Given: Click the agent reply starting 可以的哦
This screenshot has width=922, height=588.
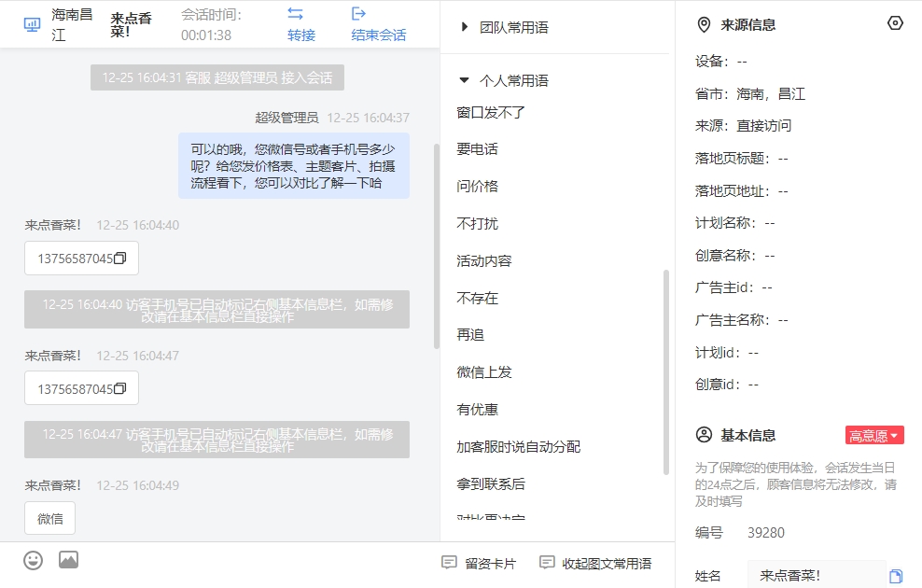Looking at the screenshot, I should pyautogui.click(x=294, y=166).
